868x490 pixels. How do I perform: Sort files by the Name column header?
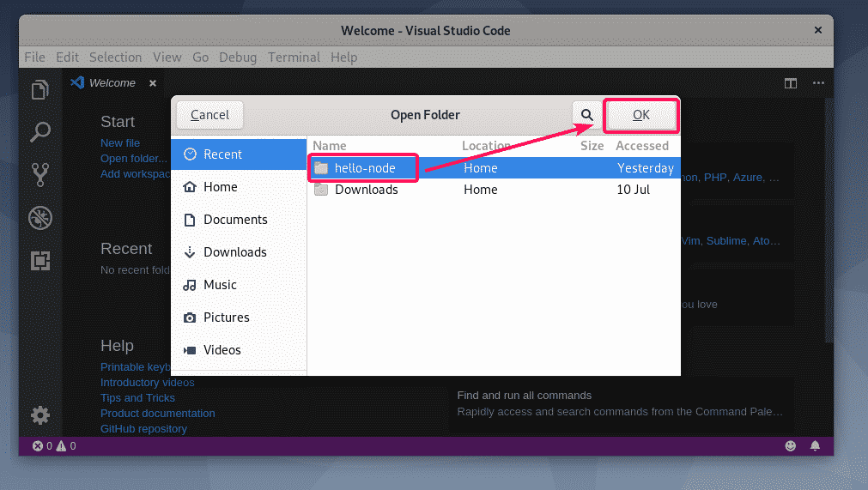[x=330, y=146]
